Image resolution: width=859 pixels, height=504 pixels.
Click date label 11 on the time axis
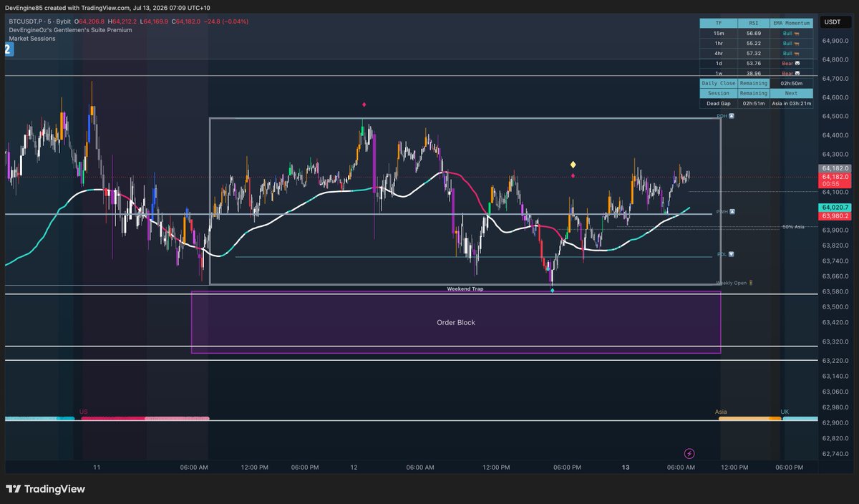[97, 467]
